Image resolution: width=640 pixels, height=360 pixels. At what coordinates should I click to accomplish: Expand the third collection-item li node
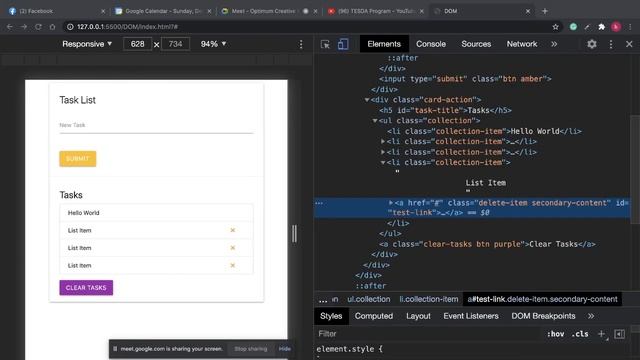point(383,152)
